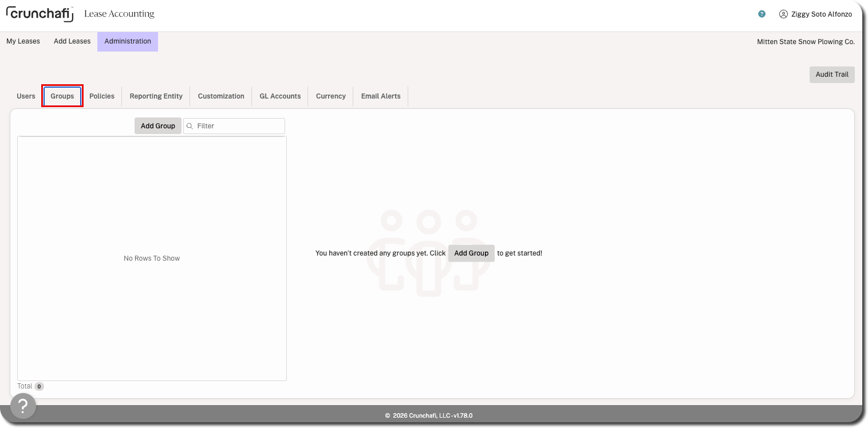
Task: Open the floating help bubble icon
Action: click(23, 406)
